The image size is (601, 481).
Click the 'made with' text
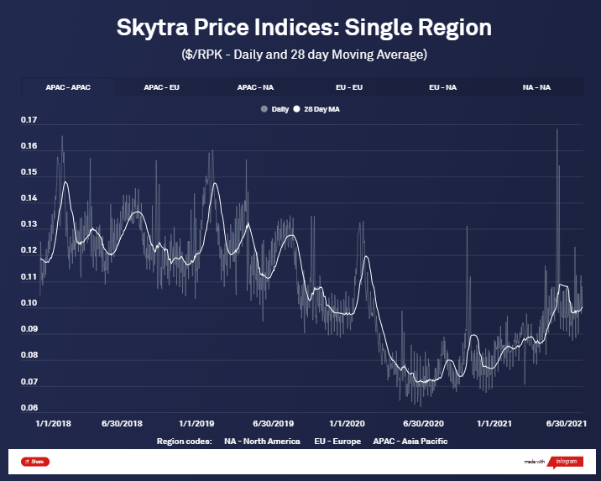pos(533,462)
